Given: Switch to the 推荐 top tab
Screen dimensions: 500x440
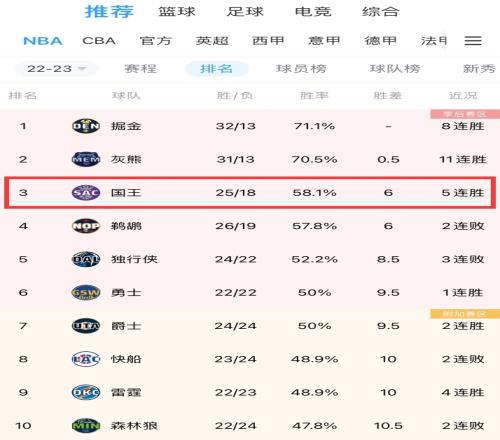Looking at the screenshot, I should tap(109, 12).
